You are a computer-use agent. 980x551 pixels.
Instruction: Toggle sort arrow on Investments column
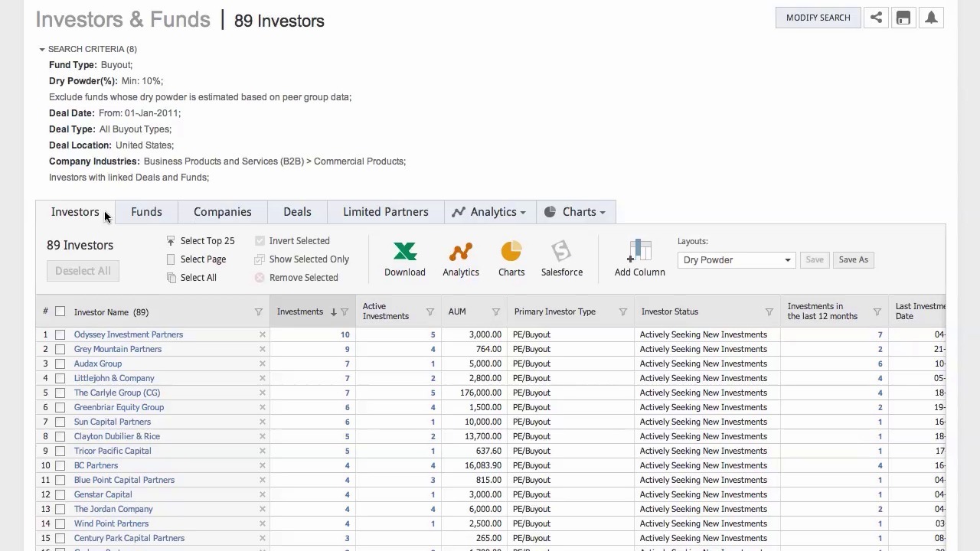[334, 312]
